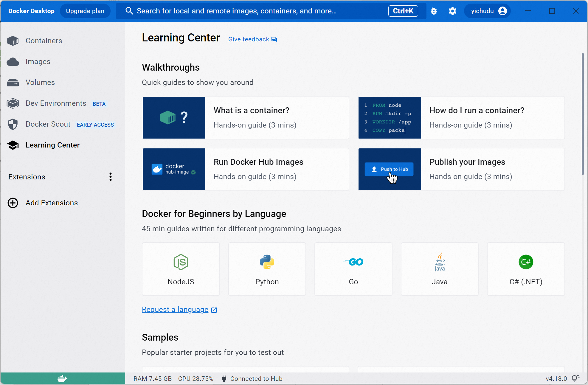Click the C# logo icon
The width and height of the screenshot is (588, 385).
[526, 262]
